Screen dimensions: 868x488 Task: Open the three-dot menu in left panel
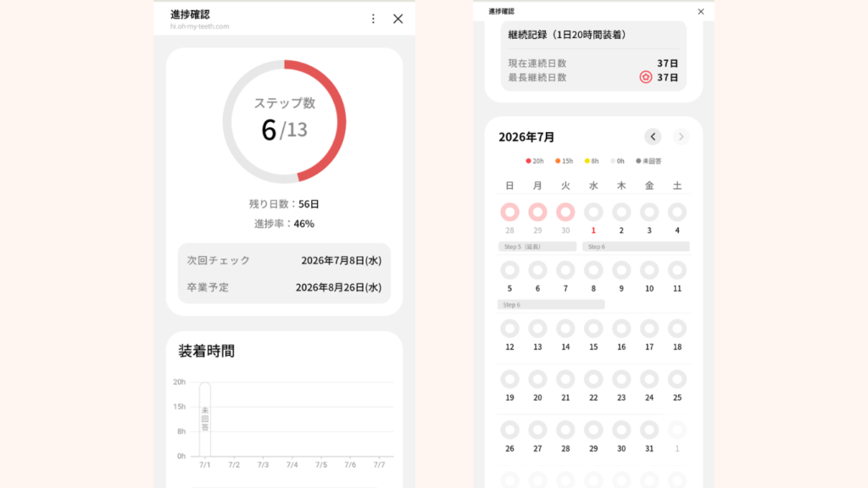click(x=373, y=19)
